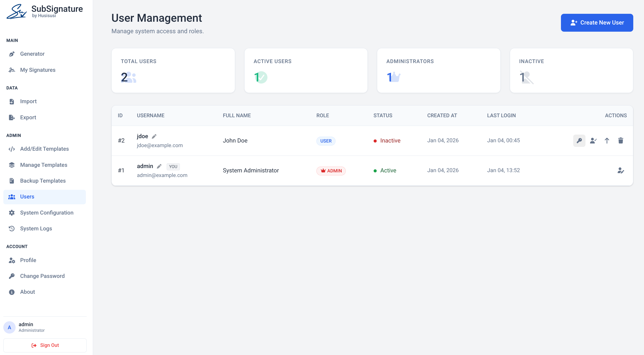
Task: Sign Out from the bottom sidebar
Action: (45, 345)
